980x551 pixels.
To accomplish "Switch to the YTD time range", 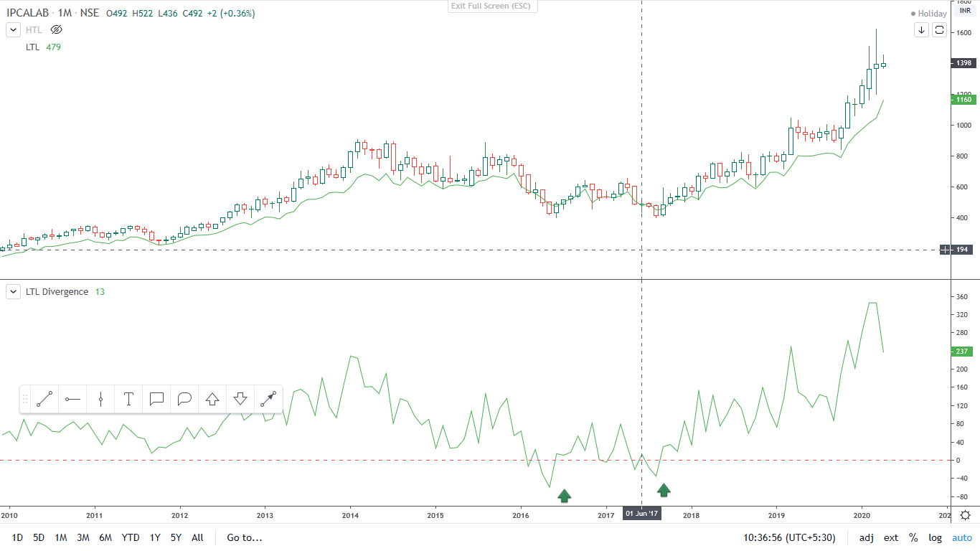I will pyautogui.click(x=131, y=537).
